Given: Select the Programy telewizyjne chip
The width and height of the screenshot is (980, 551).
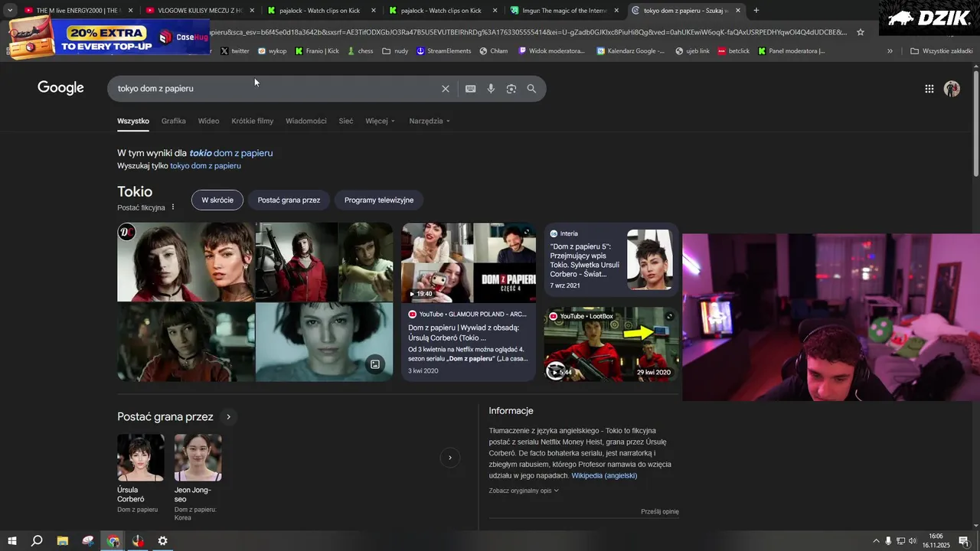Looking at the screenshot, I should click(379, 200).
